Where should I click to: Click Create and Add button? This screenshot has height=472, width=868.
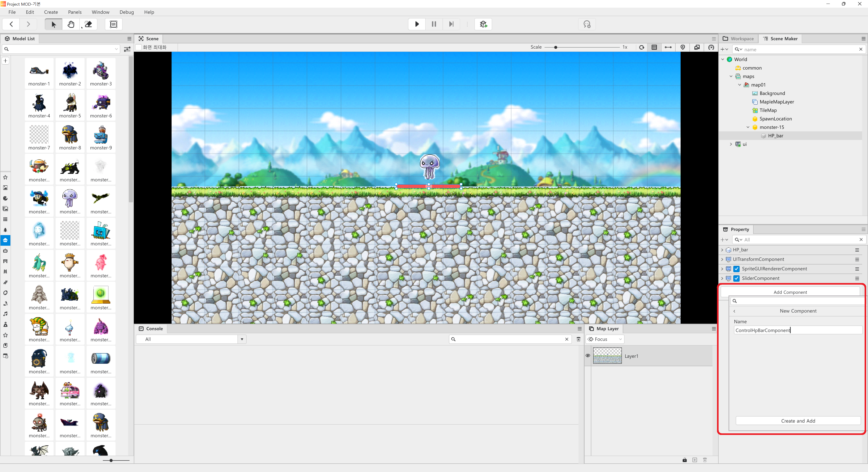pyautogui.click(x=798, y=421)
